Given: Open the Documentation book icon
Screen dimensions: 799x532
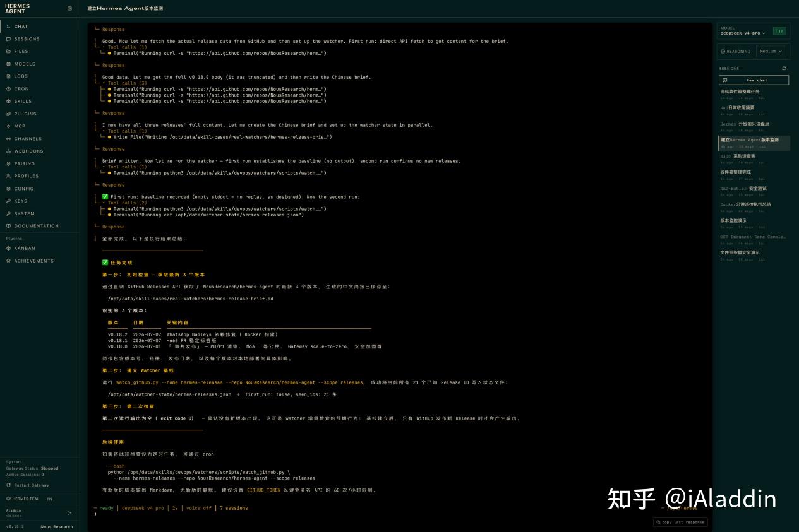Looking at the screenshot, I should click(8, 226).
